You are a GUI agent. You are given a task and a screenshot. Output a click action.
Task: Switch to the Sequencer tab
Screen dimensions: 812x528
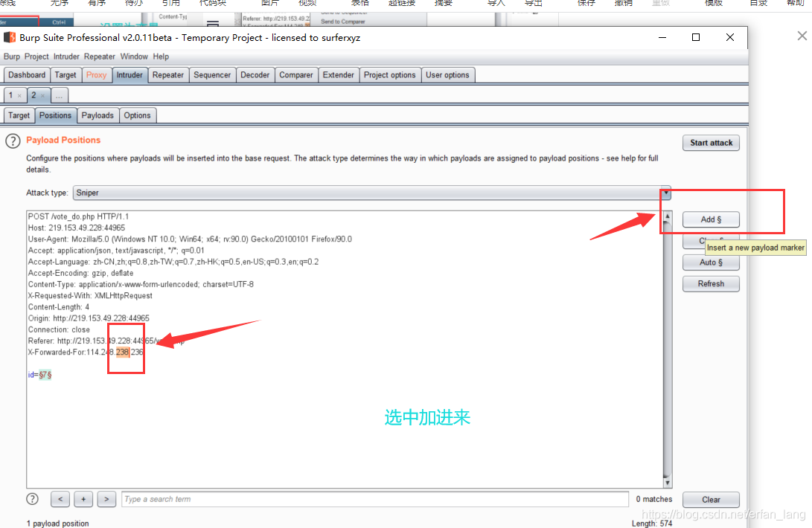(212, 75)
